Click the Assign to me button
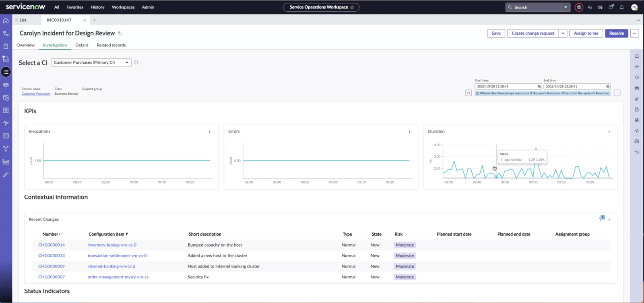Screen dimensions: 644x303 [x=586, y=33]
